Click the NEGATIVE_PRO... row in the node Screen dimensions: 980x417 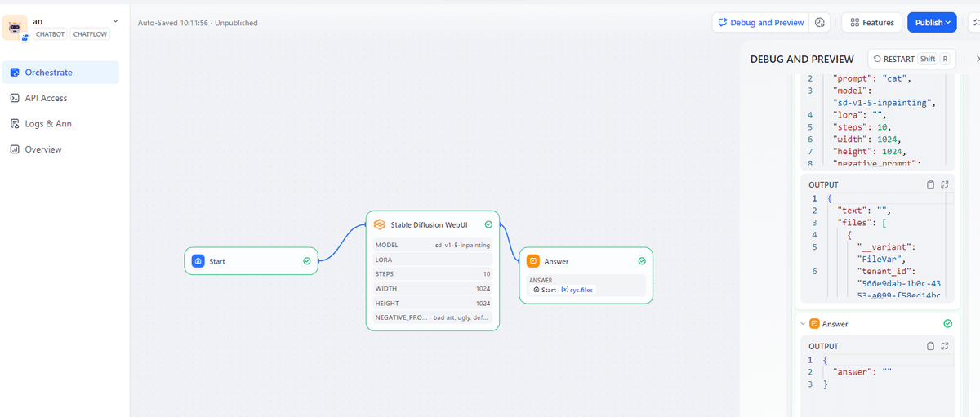click(433, 317)
